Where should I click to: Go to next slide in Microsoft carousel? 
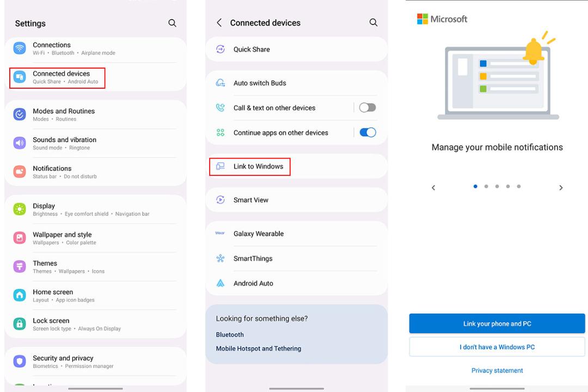(561, 187)
